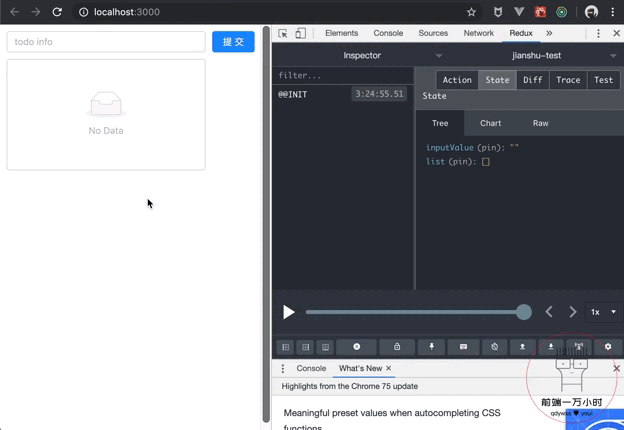Activate the DevTools element picker
The height and width of the screenshot is (430, 624).
click(x=283, y=33)
